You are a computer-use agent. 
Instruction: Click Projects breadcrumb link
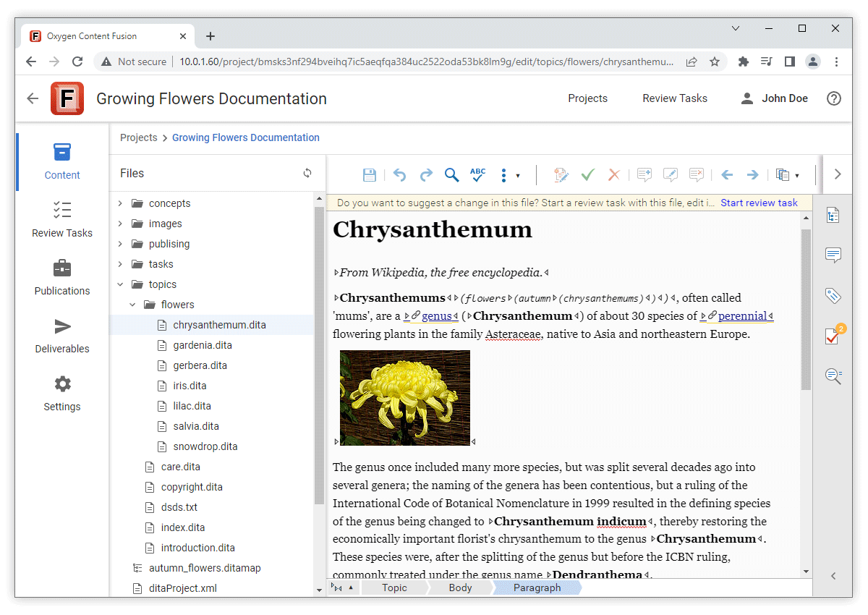(x=139, y=137)
